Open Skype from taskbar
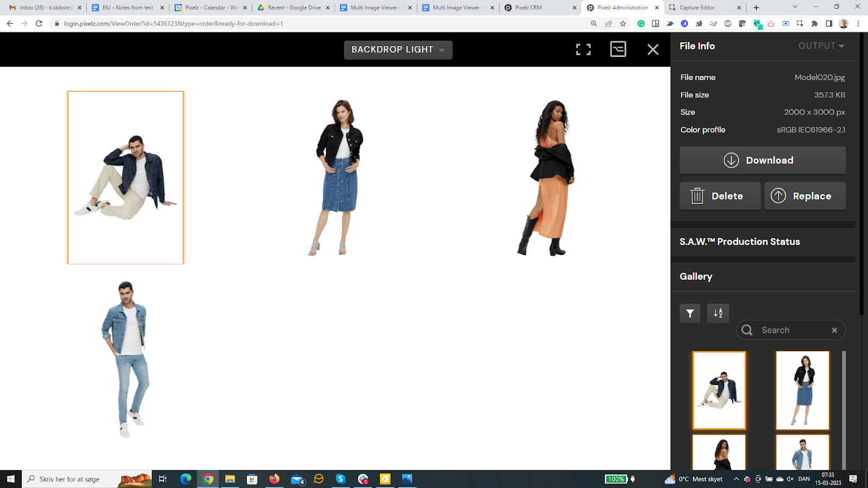 pos(341,479)
